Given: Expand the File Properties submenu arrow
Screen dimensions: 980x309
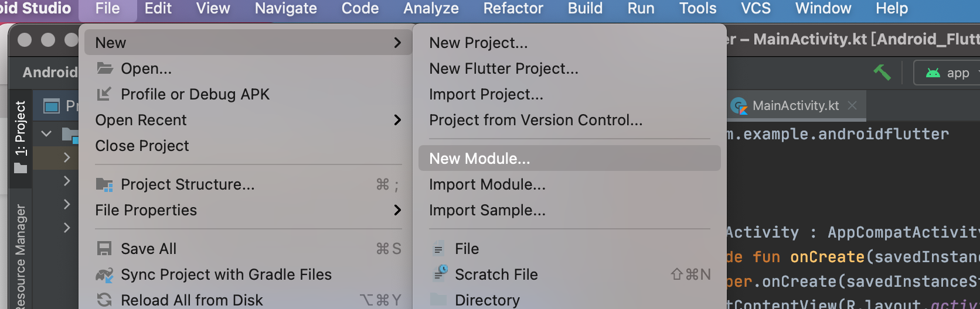Looking at the screenshot, I should tap(397, 210).
